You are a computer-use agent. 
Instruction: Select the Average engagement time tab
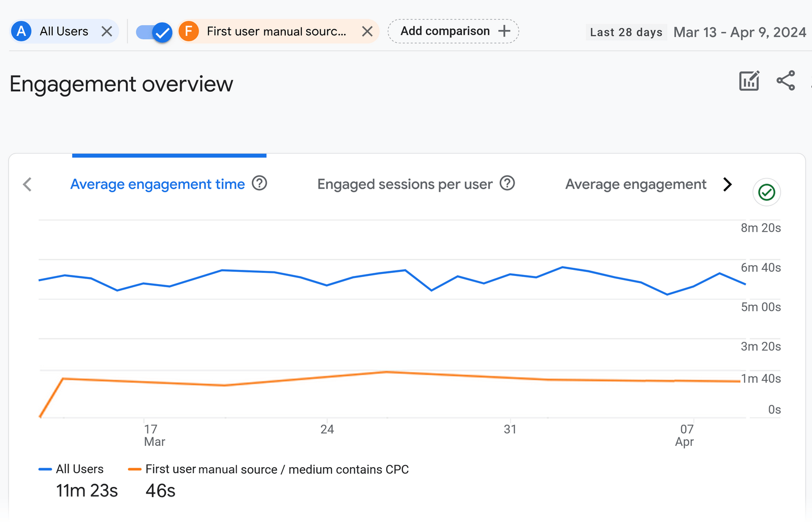pos(157,184)
